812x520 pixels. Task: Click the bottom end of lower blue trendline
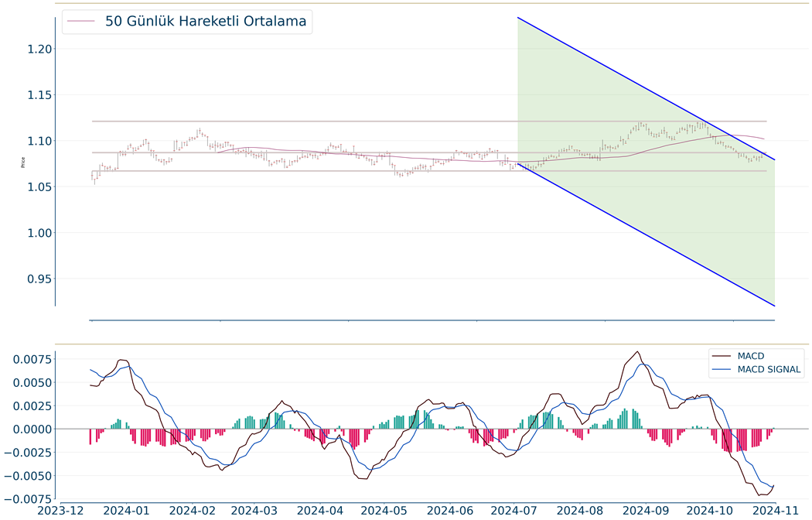774,306
